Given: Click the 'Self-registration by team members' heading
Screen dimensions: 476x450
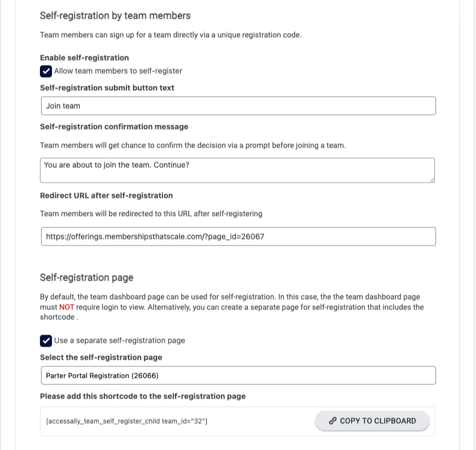Looking at the screenshot, I should pyautogui.click(x=115, y=15).
